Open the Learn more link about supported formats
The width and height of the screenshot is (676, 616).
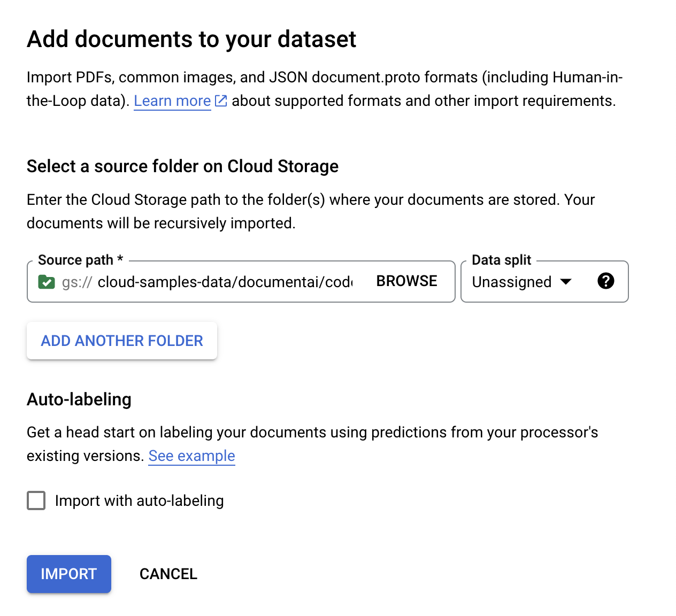click(x=172, y=101)
